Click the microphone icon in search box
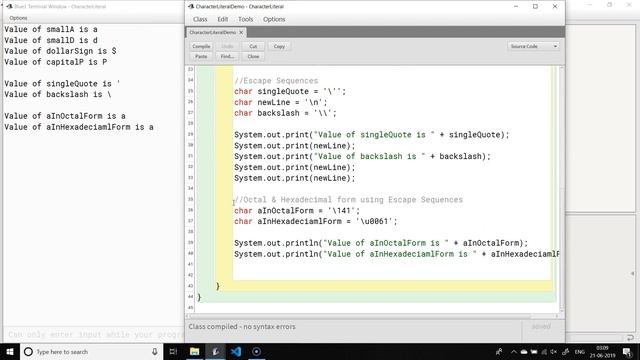 pos(155,351)
